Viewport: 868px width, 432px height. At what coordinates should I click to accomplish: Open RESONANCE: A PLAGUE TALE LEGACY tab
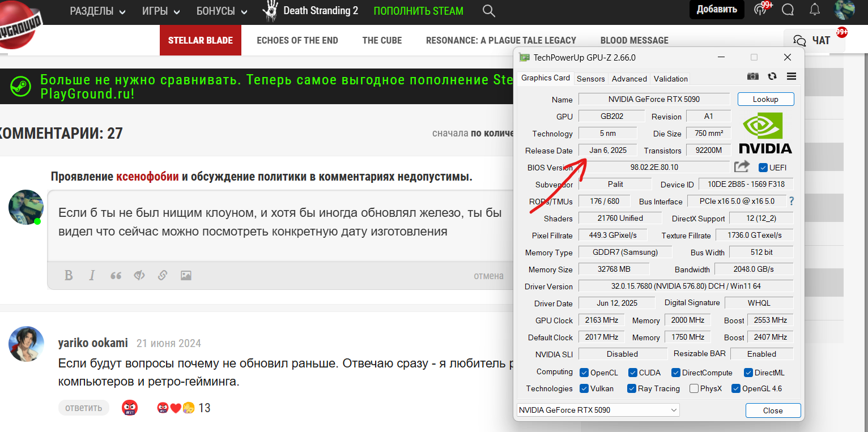(x=501, y=40)
